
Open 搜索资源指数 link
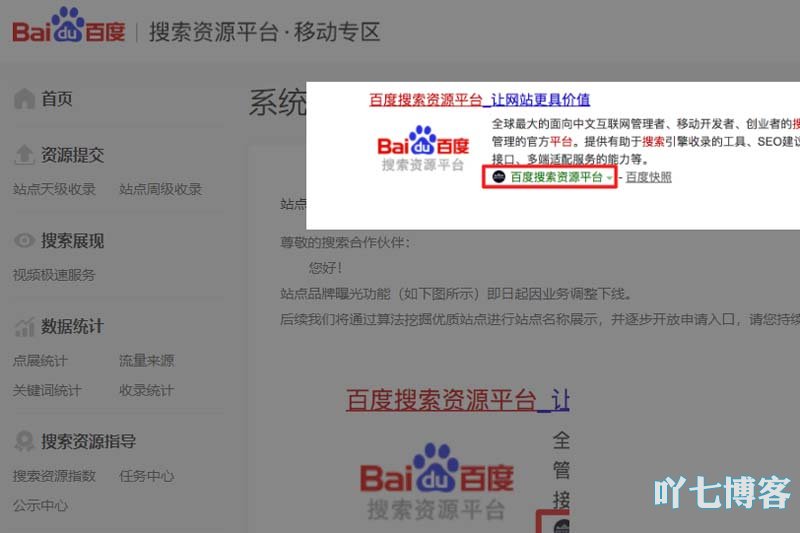point(54,476)
